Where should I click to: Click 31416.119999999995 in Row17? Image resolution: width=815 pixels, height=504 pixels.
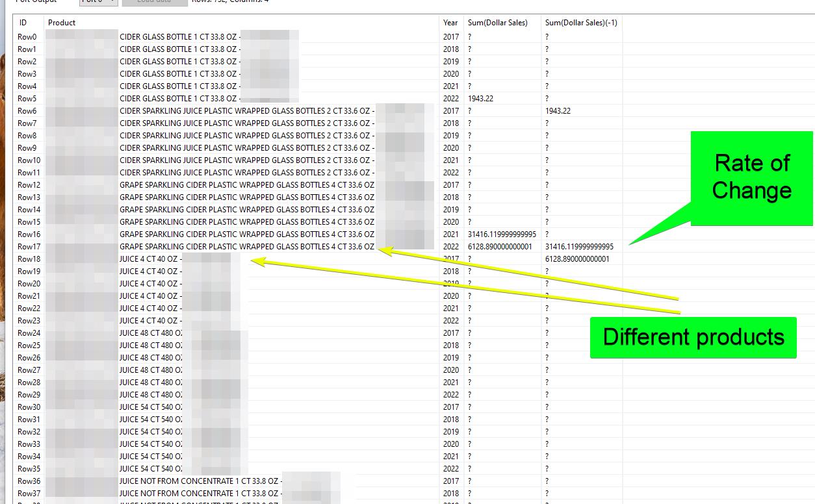[579, 247]
